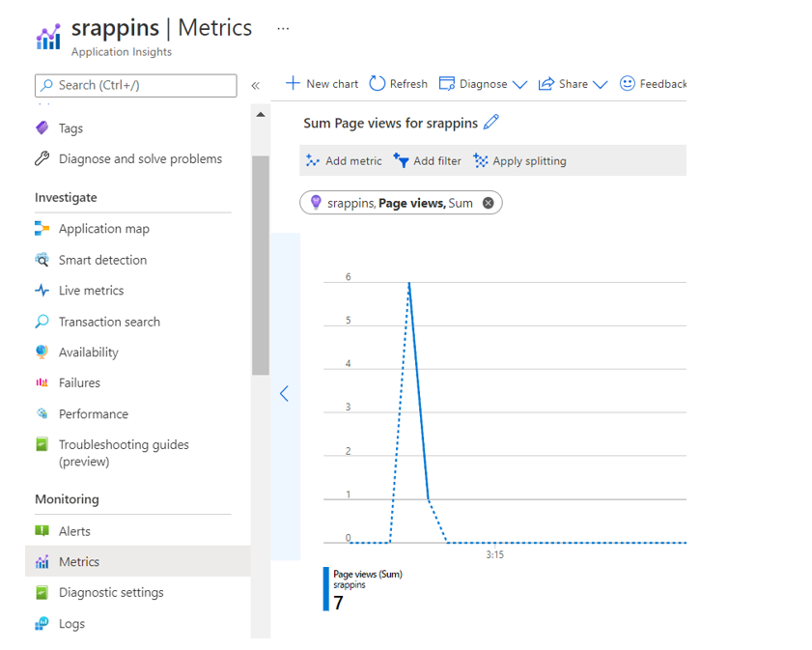Click the Live metrics pulse icon
The image size is (812, 650).
[x=42, y=290]
